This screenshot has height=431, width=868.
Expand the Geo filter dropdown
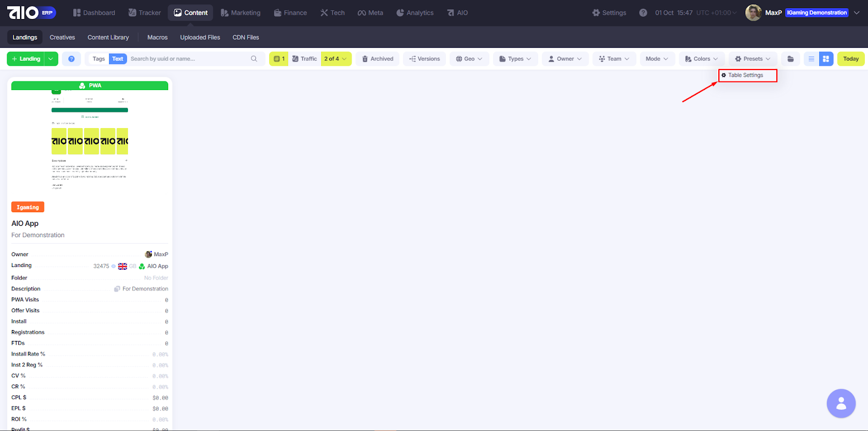pos(469,59)
